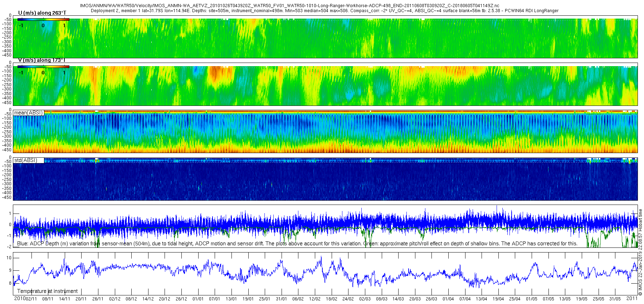Select the 'U (m/s) along 263°T' panel title
644x304 pixels.
tap(42, 13)
